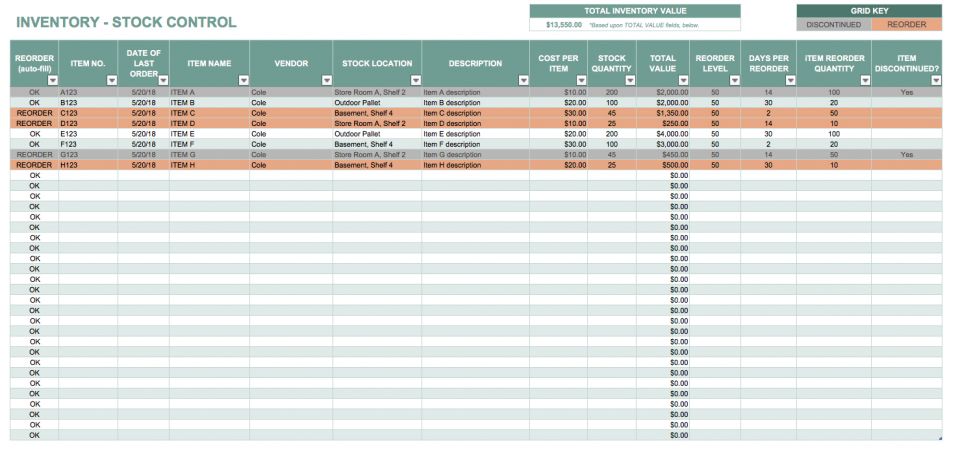Open the COST PER ITEM filter dropdown
The height and width of the screenshot is (456, 960).
pos(581,81)
